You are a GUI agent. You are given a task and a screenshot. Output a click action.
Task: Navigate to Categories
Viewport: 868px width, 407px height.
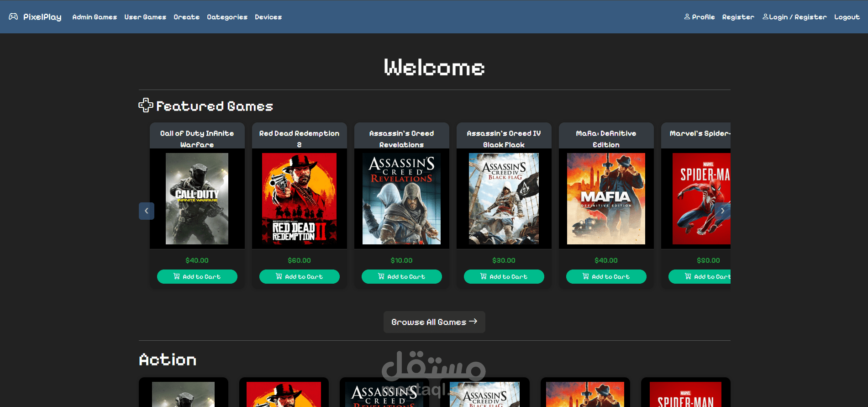tap(227, 17)
